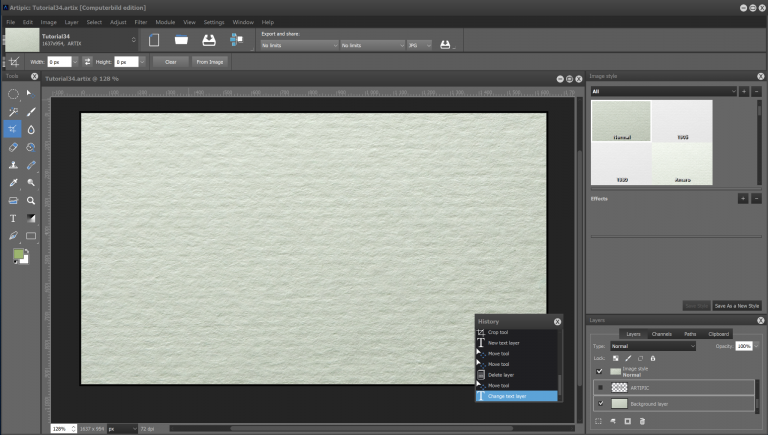This screenshot has width=768, height=435.
Task: Select the Amaro image style thumbnail
Action: (682, 164)
